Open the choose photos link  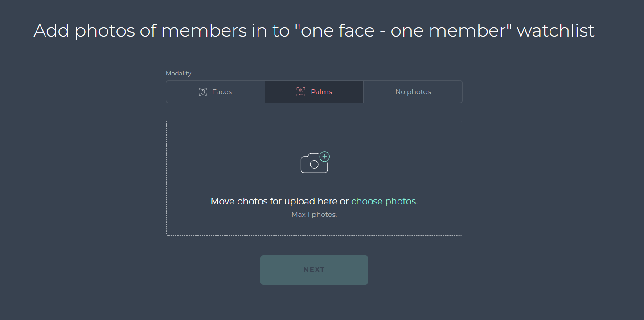[383, 201]
